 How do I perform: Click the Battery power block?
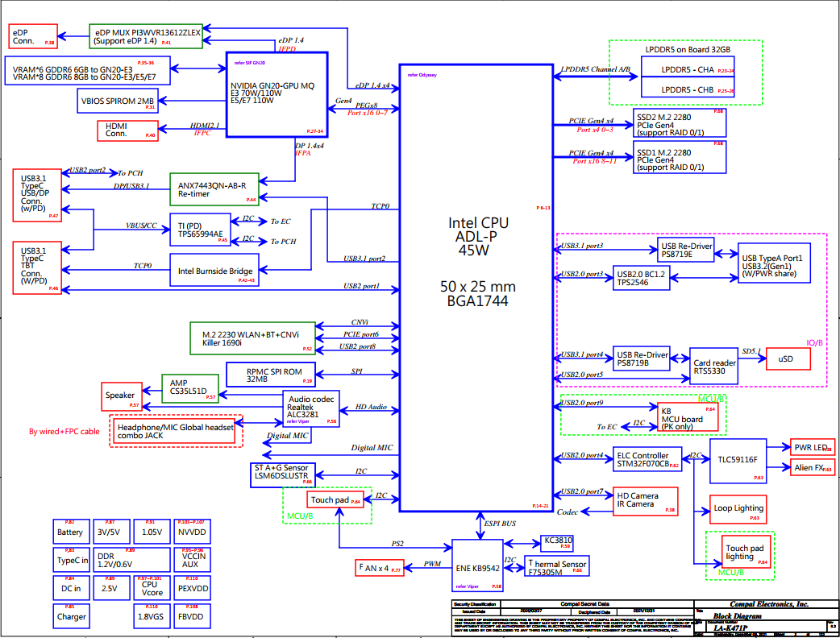tap(71, 532)
